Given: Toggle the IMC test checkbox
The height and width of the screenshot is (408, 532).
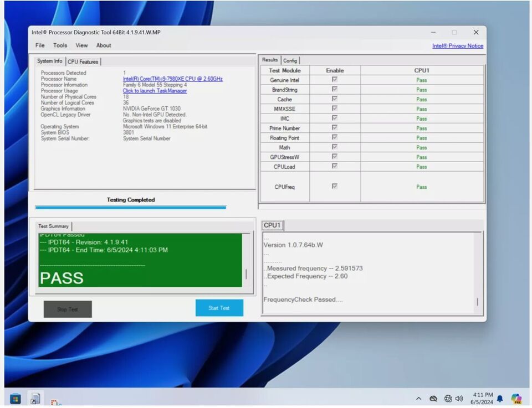Looking at the screenshot, I should 335,118.
